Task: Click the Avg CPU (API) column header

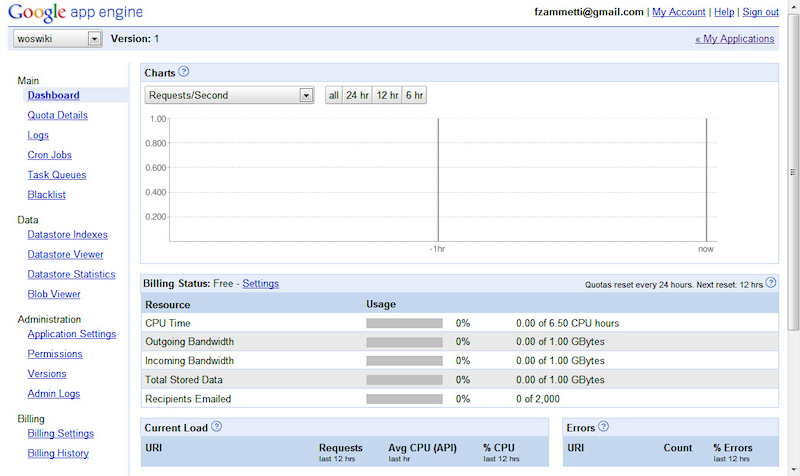Action: (x=422, y=448)
